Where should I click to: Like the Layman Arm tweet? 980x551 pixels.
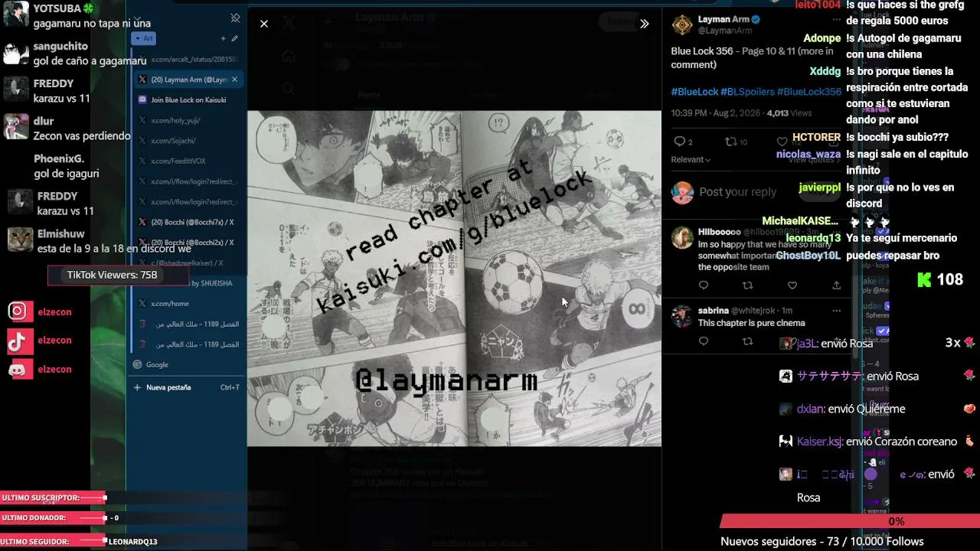click(782, 142)
